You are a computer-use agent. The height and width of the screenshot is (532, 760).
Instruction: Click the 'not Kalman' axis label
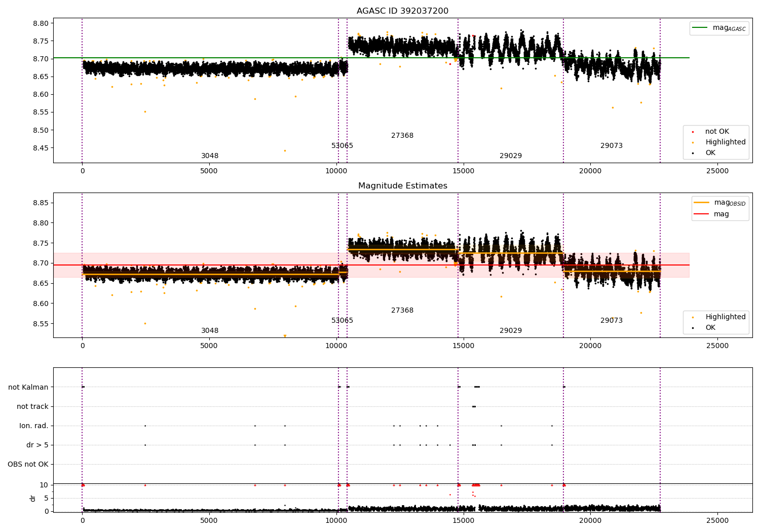[28, 388]
